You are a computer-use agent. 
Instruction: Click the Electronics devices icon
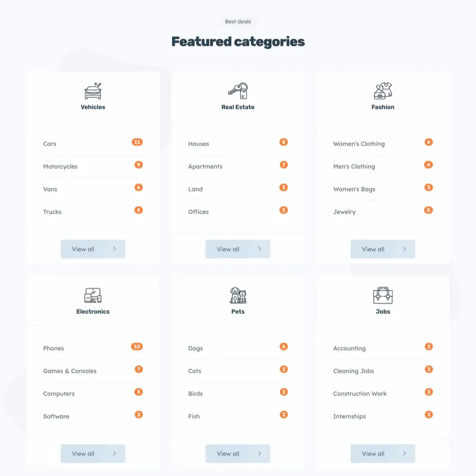point(93,295)
